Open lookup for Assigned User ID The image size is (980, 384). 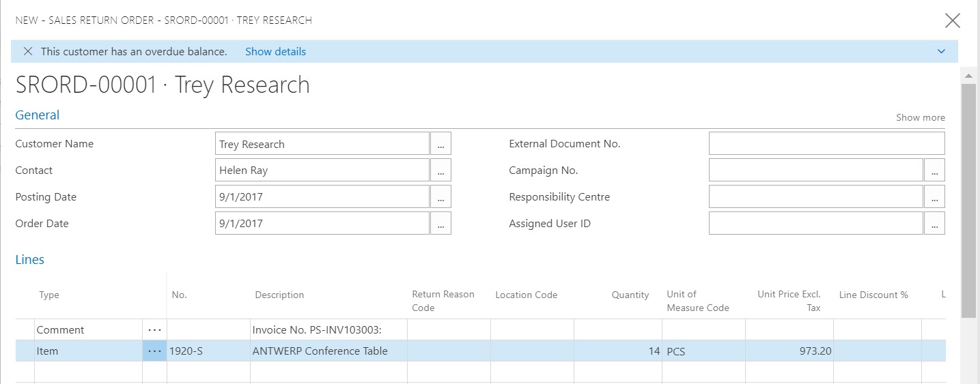[x=934, y=224]
